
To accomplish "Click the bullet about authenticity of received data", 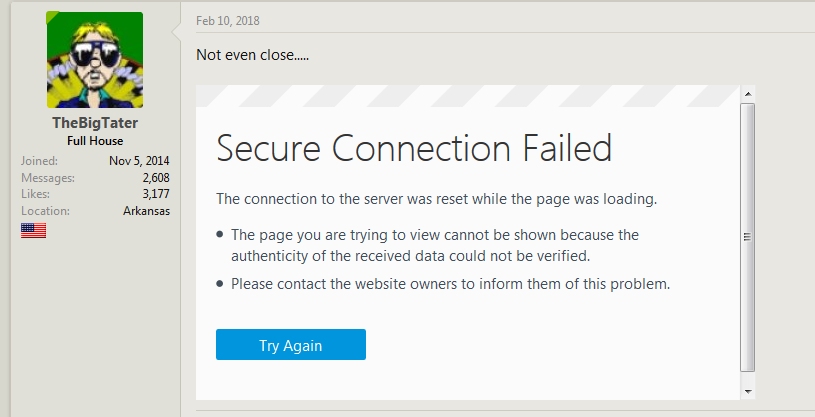I will [x=434, y=245].
